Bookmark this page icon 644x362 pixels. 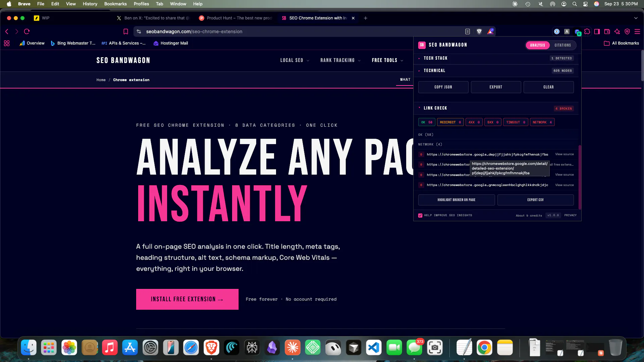(x=126, y=32)
